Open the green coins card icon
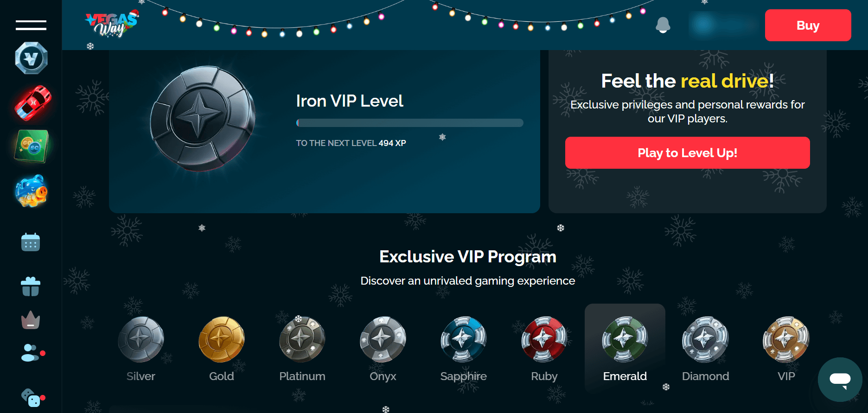 point(32,146)
